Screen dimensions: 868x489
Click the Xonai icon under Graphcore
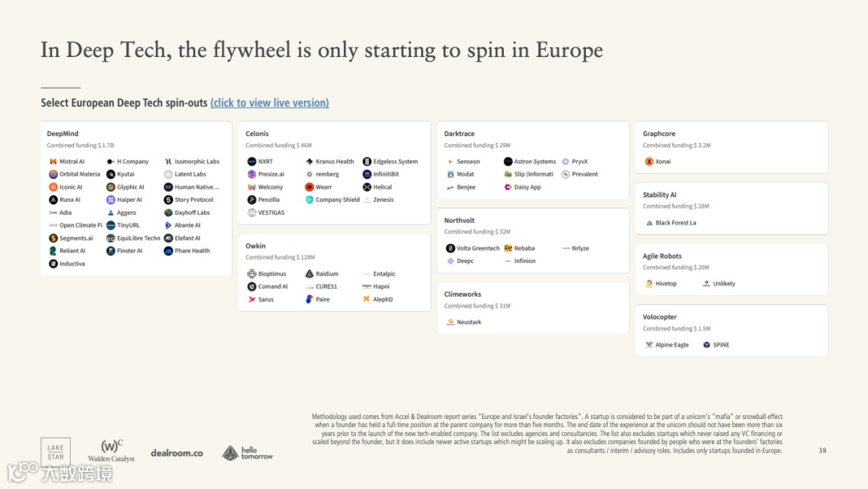point(649,162)
